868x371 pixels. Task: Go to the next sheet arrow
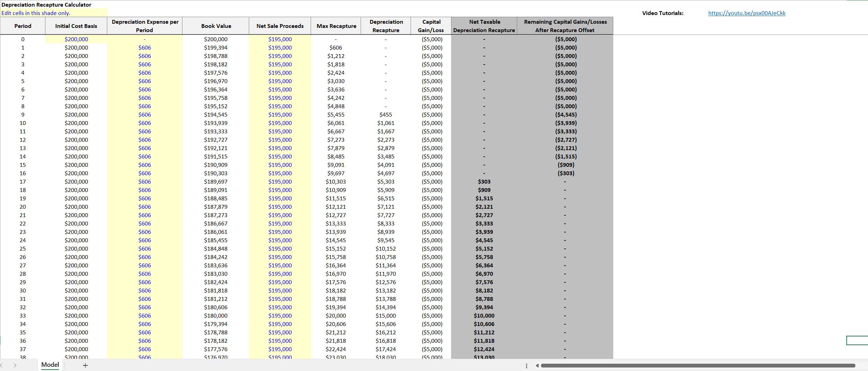(15, 365)
